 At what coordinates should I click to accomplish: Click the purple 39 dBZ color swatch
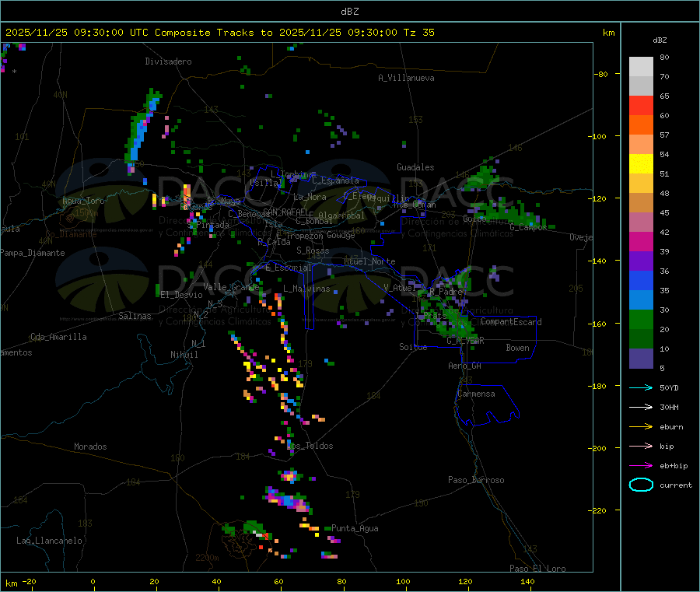point(641,261)
